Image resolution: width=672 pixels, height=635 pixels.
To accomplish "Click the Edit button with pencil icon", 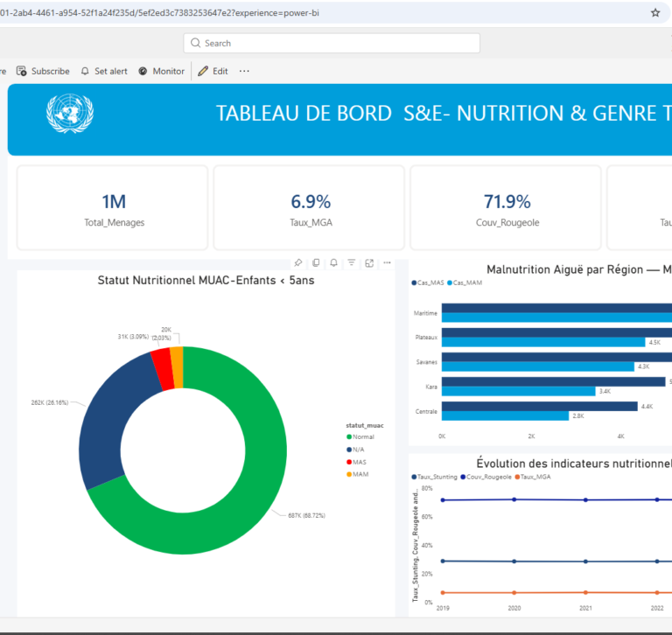I will point(213,71).
